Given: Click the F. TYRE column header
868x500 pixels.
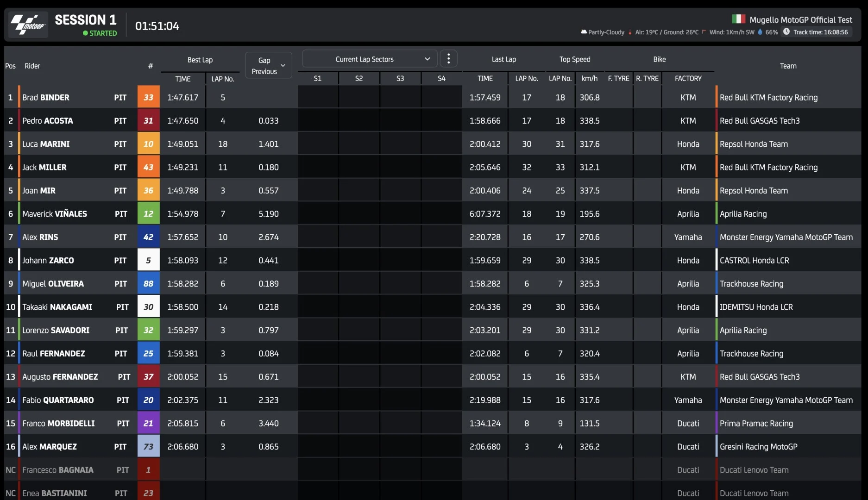Looking at the screenshot, I should (x=618, y=78).
